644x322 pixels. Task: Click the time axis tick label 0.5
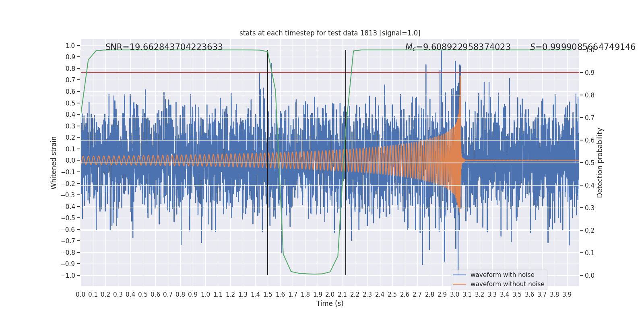tap(143, 295)
